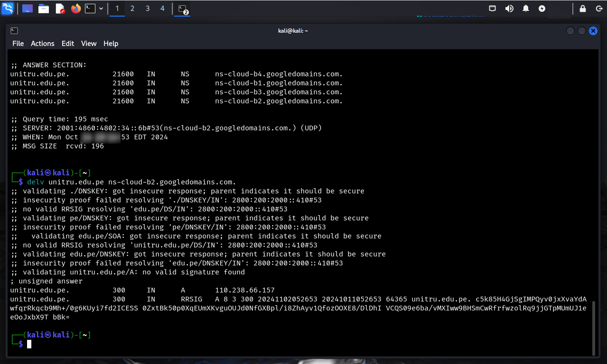This screenshot has width=607, height=364.
Task: Open the Actions menu
Action: 43,44
